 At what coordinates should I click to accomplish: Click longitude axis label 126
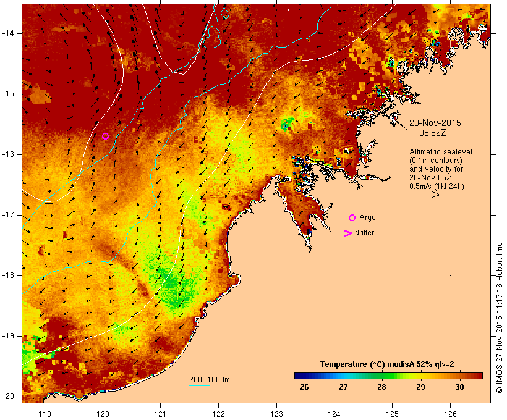coord(450,414)
